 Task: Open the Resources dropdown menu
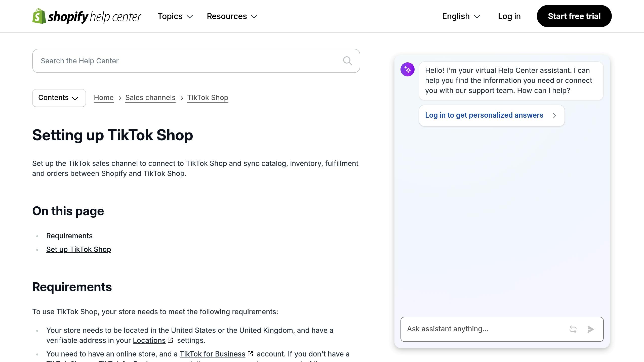[x=232, y=16]
